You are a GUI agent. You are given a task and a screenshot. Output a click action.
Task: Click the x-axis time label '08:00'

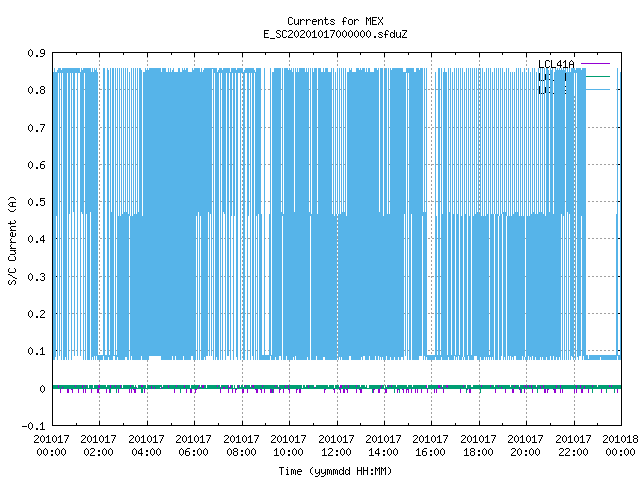tap(241, 452)
